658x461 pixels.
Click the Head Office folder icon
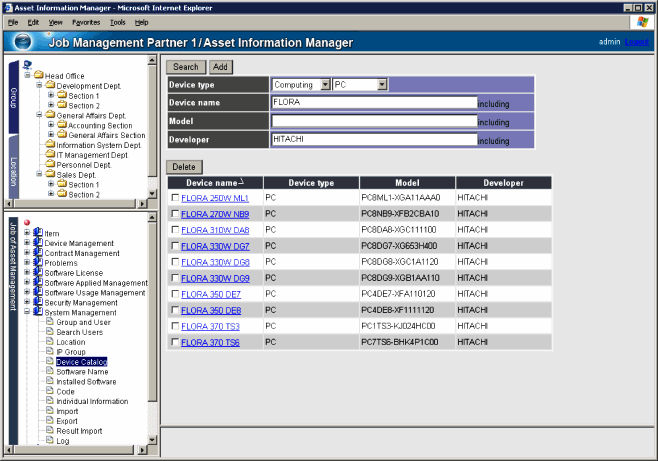pyautogui.click(x=38, y=75)
